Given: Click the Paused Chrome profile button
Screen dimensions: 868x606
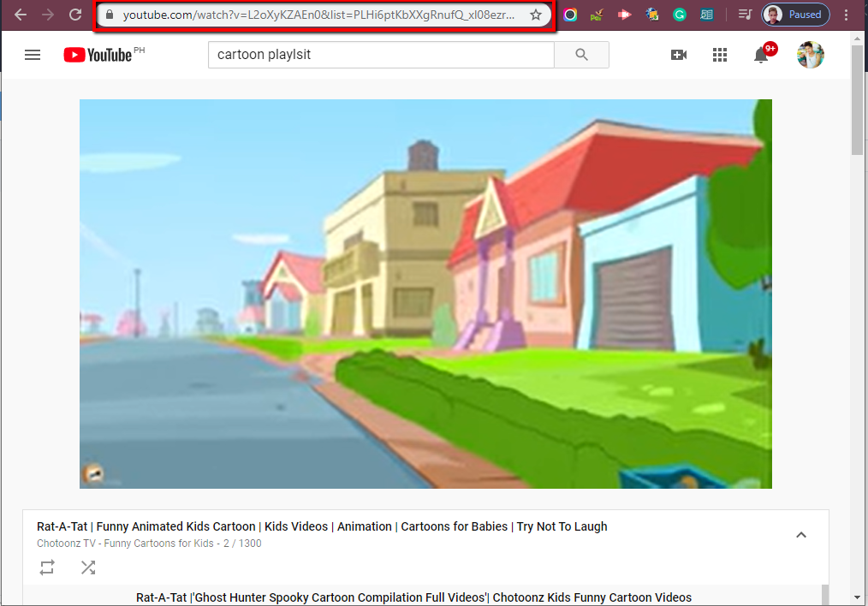Looking at the screenshot, I should pyautogui.click(x=795, y=15).
